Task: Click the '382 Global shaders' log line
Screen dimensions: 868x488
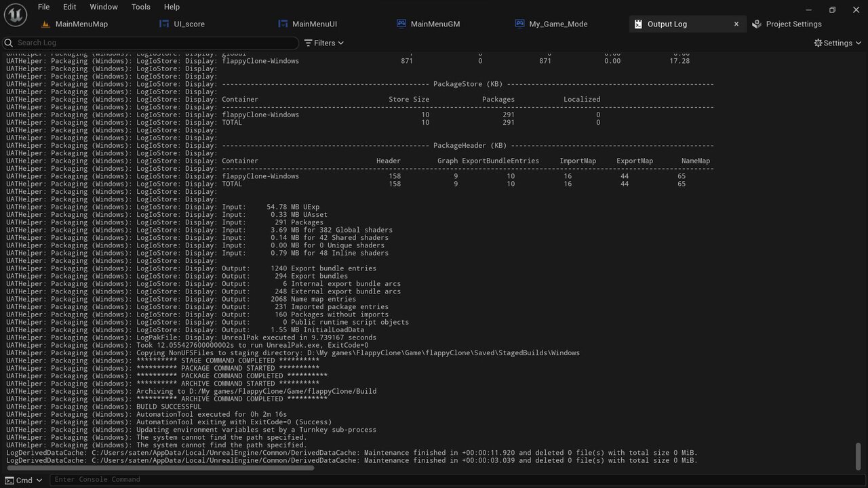Action: (199, 230)
